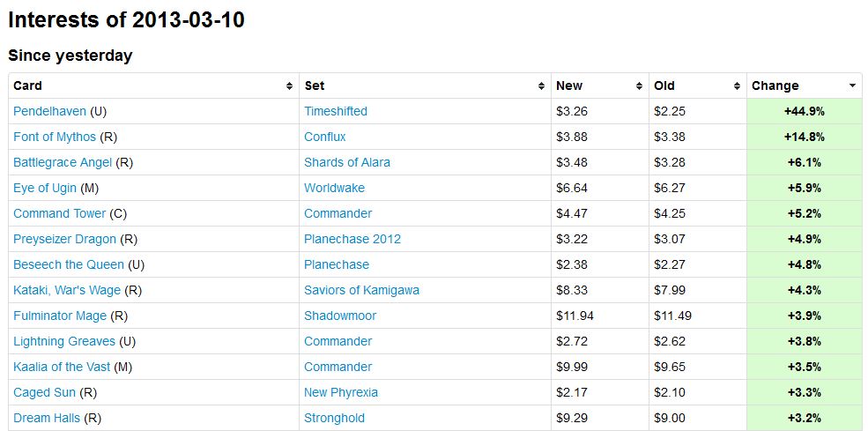
Task: Select the Eye of Ugin link
Action: coord(45,188)
